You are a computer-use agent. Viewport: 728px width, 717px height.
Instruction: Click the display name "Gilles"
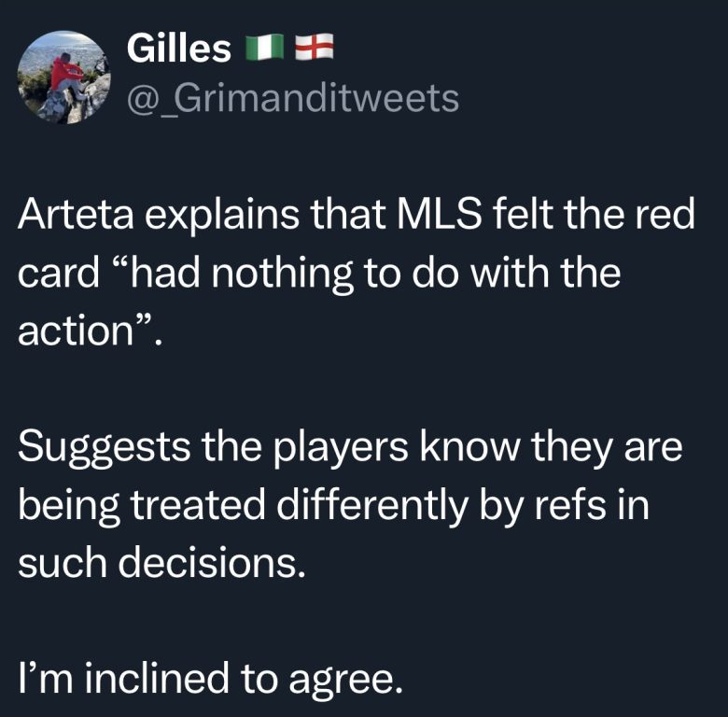(x=177, y=49)
